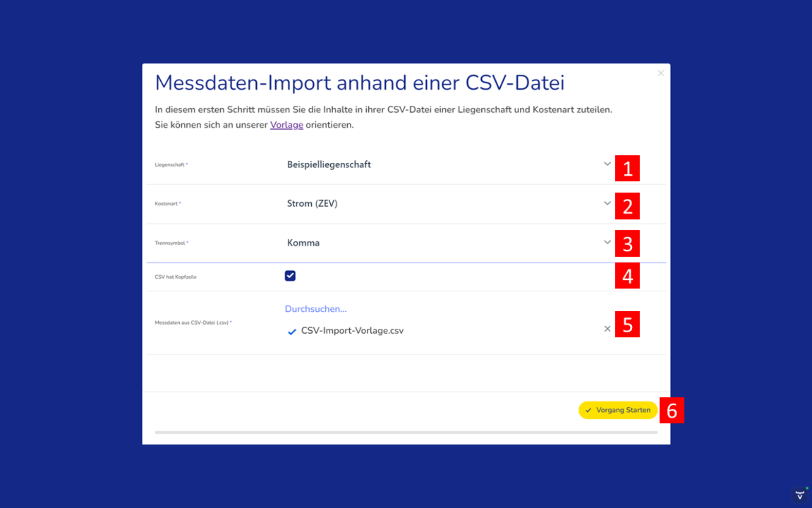Click the horizontal progress bar at dialog bottom
Screen dimensions: 812x508
click(406, 432)
